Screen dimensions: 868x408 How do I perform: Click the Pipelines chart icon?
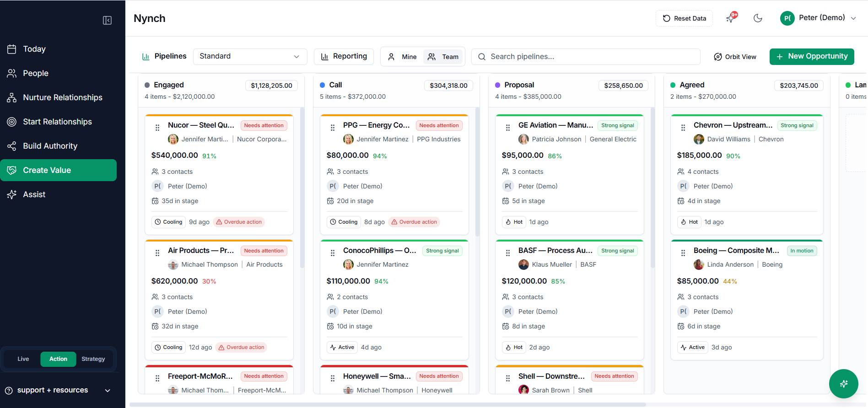[x=146, y=57]
